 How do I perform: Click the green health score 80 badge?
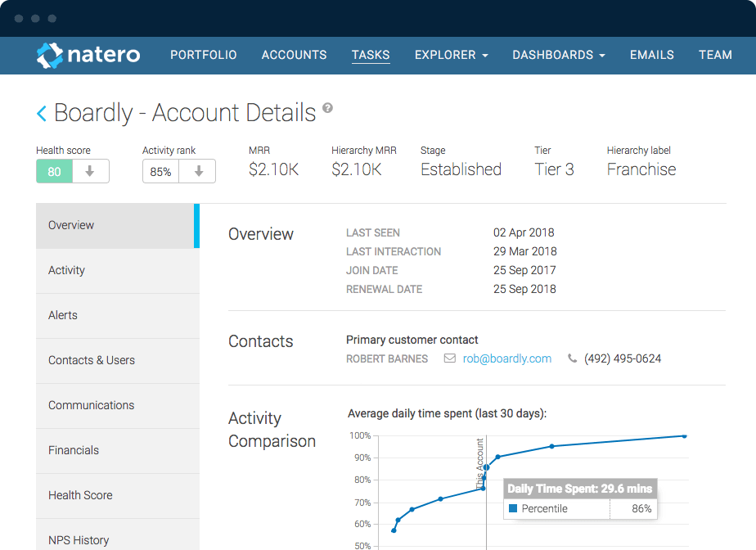[x=55, y=171]
